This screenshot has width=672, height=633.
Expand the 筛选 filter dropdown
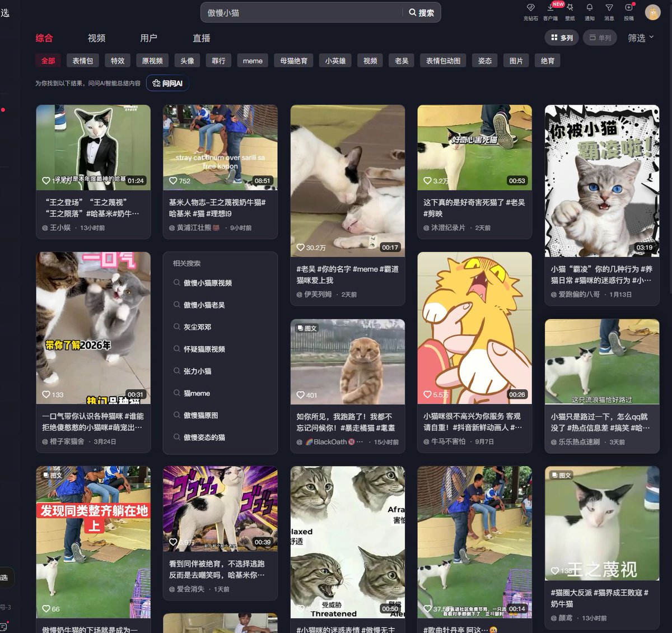[x=641, y=38]
